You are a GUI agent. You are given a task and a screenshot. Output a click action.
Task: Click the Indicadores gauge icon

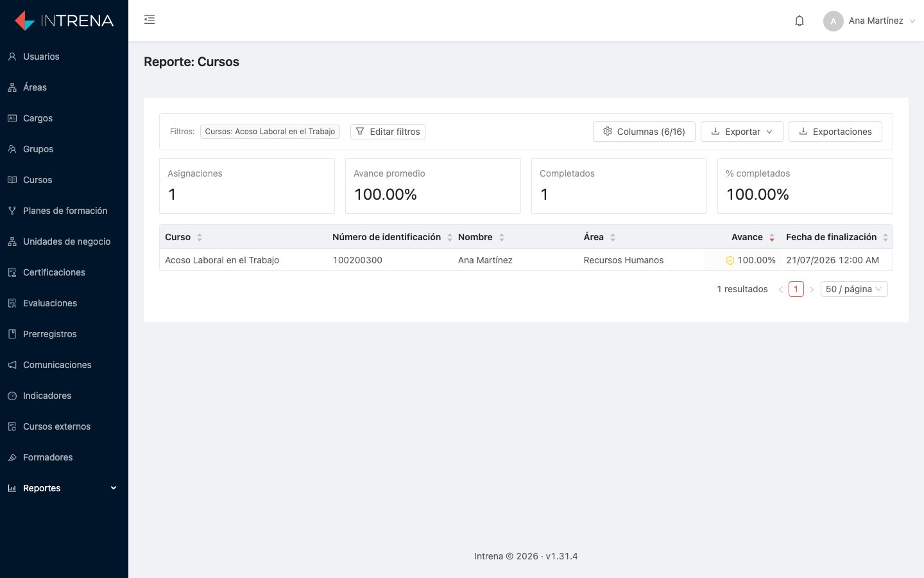coord(12,396)
